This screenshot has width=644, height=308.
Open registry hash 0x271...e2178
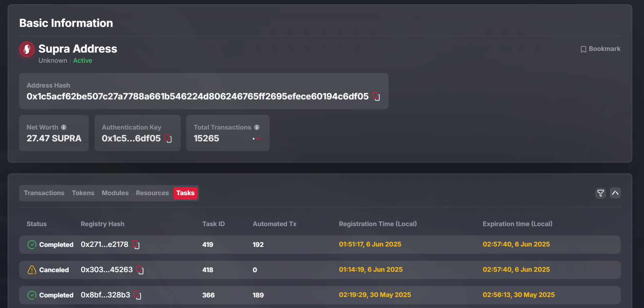104,244
